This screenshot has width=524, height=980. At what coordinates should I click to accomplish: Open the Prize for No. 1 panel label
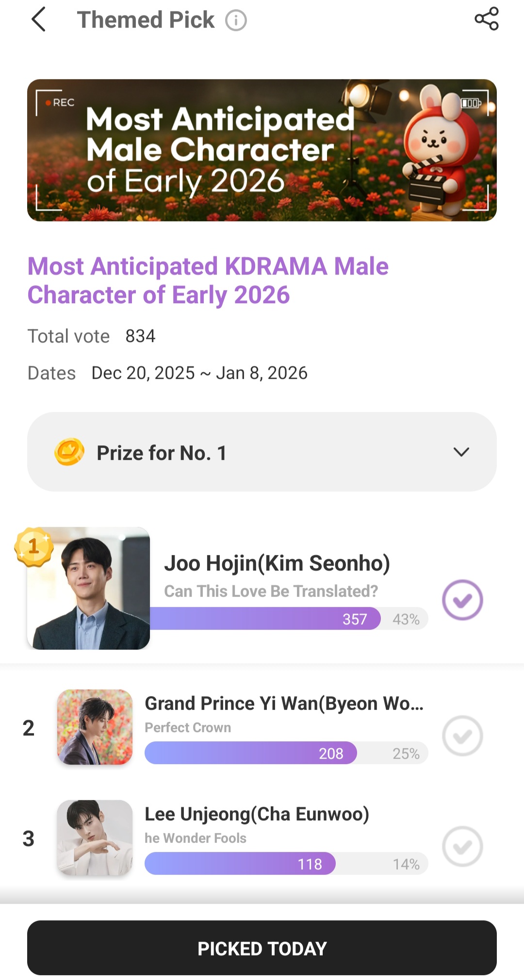(162, 453)
